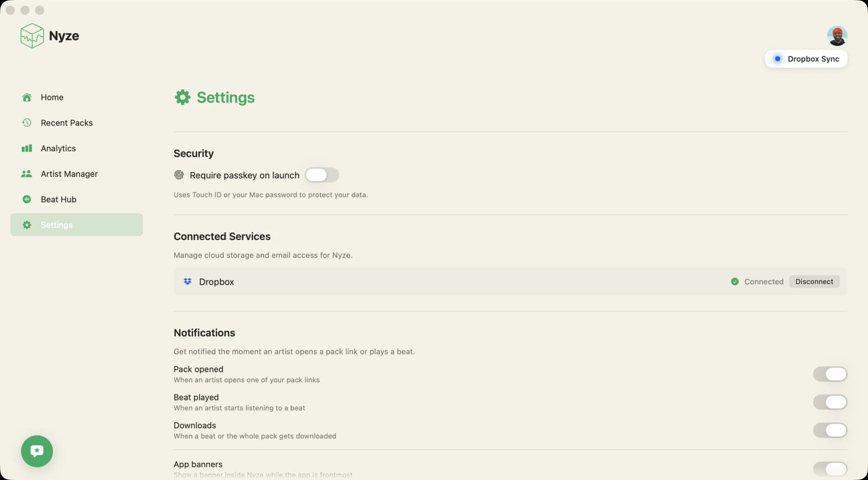Click the Dropbox Sync status pill

(x=806, y=59)
